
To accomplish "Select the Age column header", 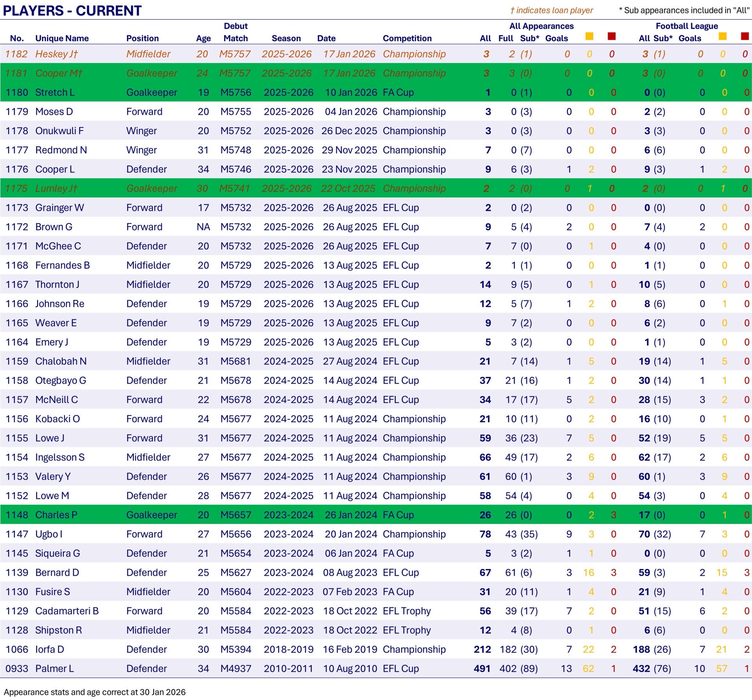I will tap(203, 38).
